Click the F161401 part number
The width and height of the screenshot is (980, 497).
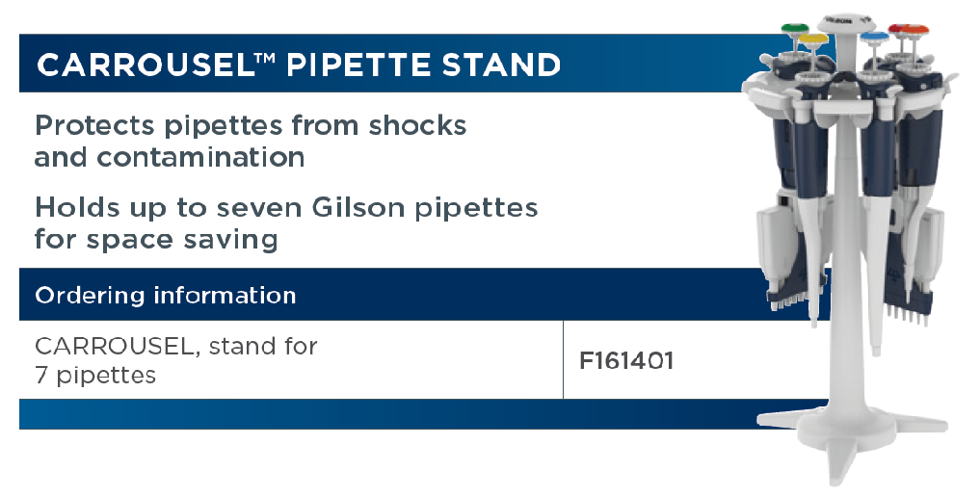(626, 361)
